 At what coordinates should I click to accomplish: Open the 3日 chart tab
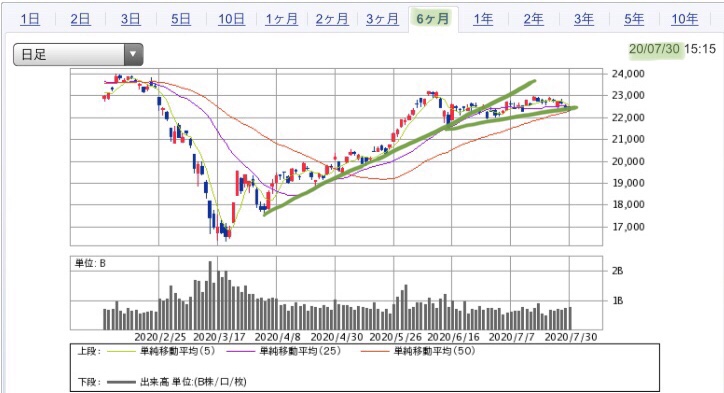click(131, 19)
